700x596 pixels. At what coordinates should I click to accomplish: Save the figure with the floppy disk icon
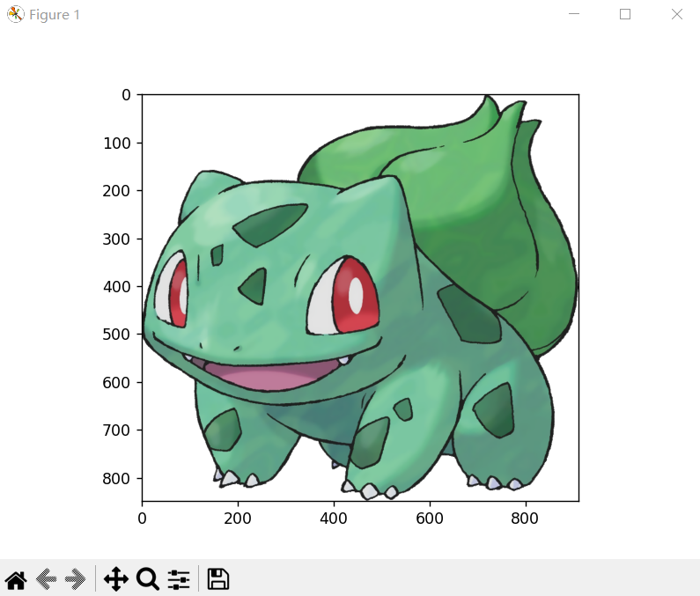pyautogui.click(x=218, y=579)
